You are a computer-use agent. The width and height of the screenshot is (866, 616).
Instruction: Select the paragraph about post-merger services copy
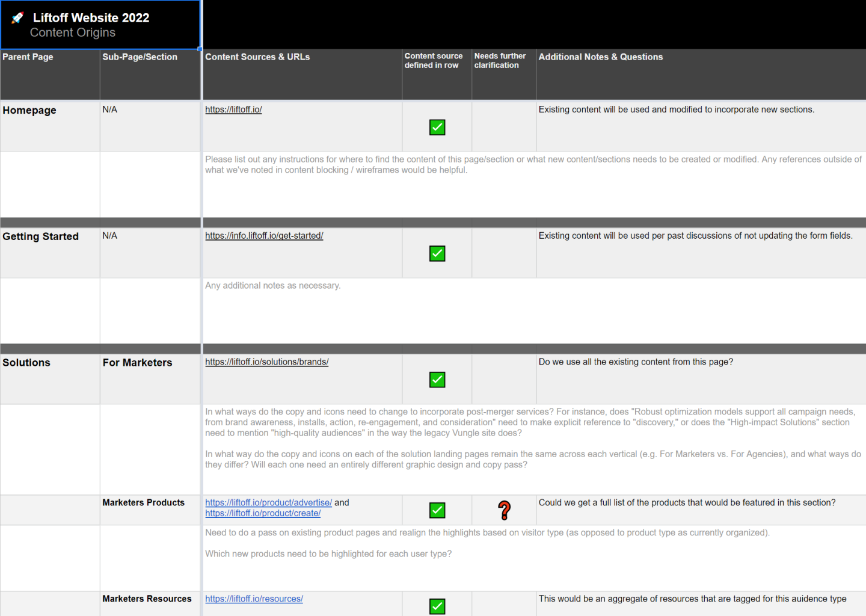click(530, 422)
